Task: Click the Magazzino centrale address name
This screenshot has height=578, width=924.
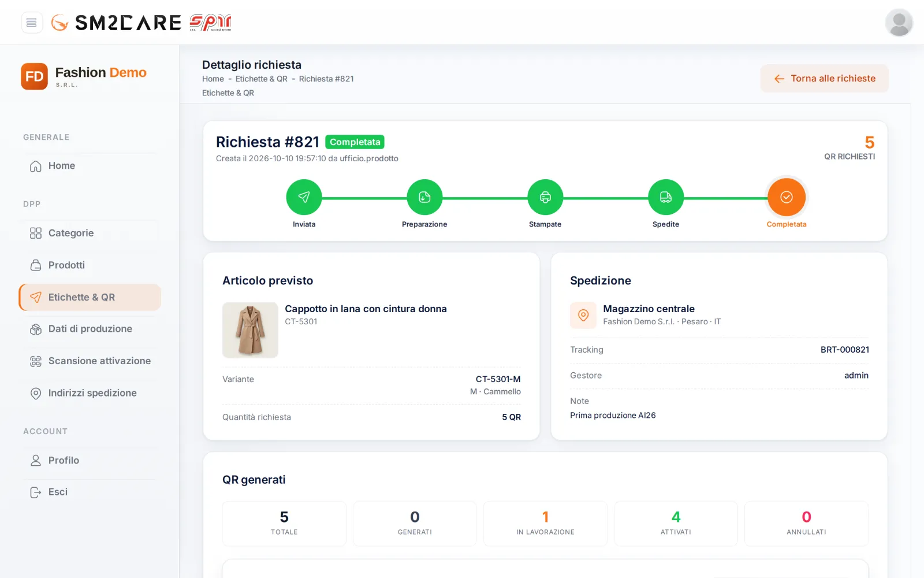Action: pos(649,309)
